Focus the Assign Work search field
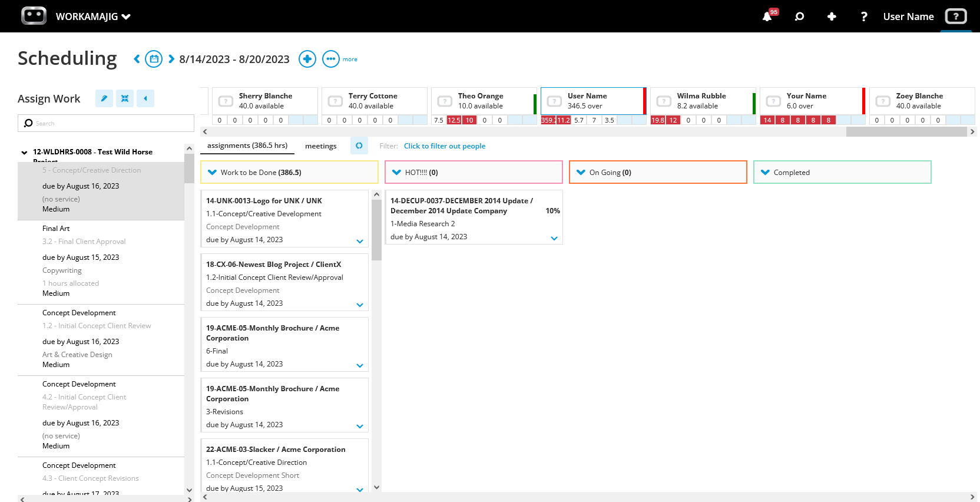The image size is (980, 502). 106,123
